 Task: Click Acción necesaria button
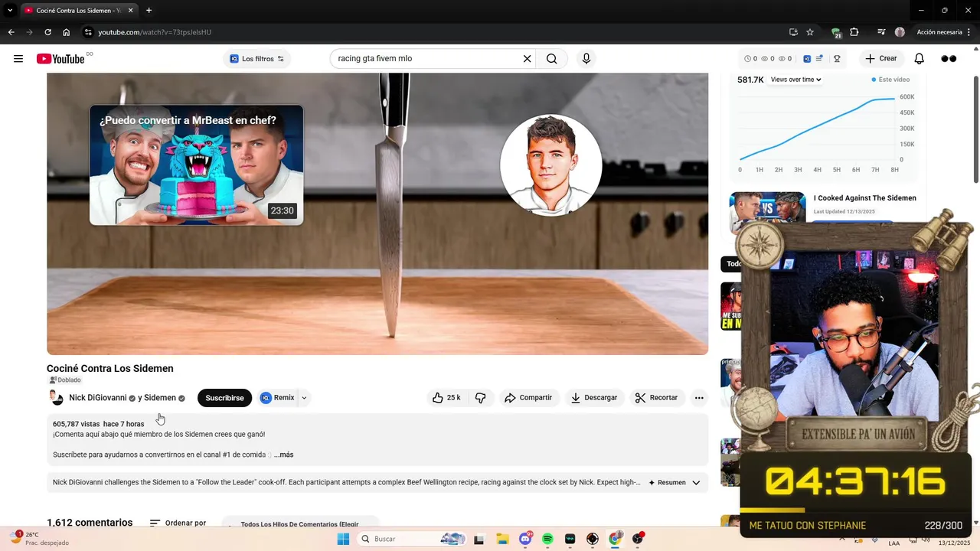pyautogui.click(x=943, y=32)
